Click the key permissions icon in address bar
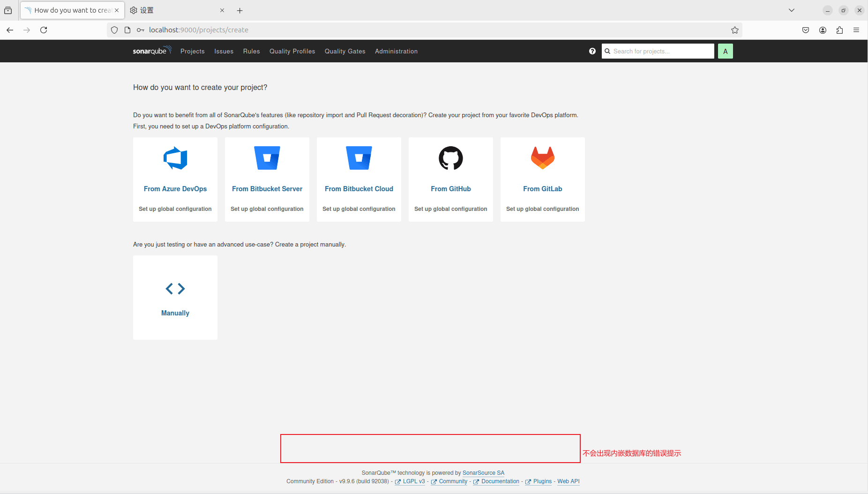Viewport: 868px width, 494px height. (141, 30)
